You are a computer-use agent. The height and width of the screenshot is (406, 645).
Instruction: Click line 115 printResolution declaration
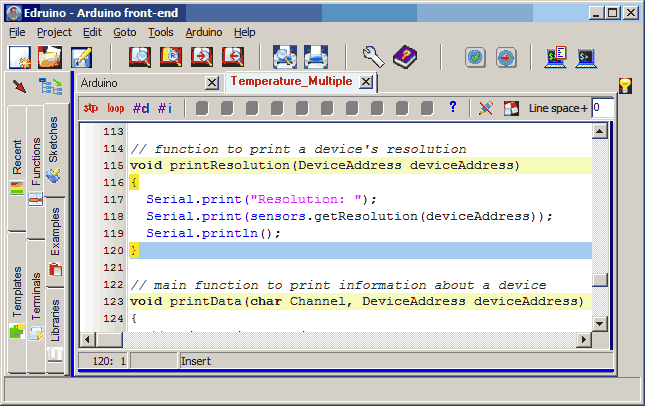click(325, 165)
